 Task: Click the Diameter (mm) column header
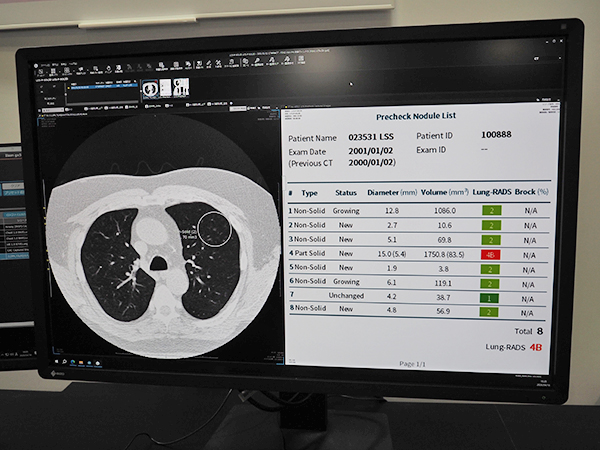point(392,192)
